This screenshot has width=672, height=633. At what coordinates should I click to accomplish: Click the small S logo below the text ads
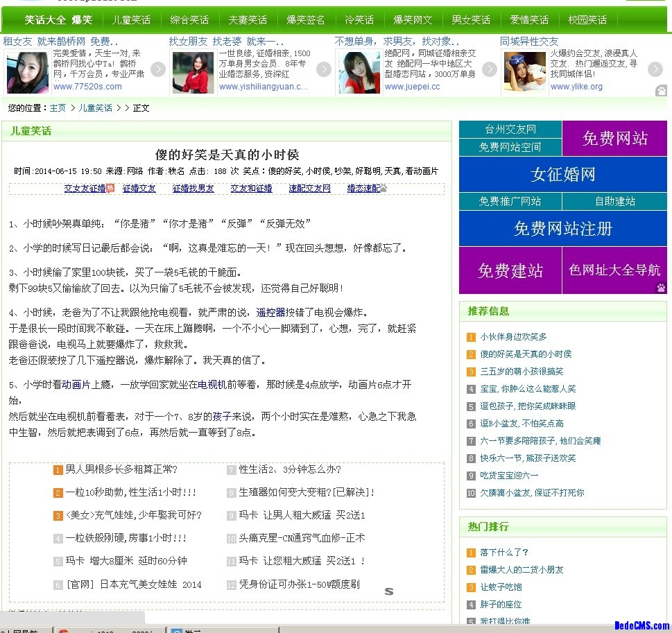tap(389, 591)
